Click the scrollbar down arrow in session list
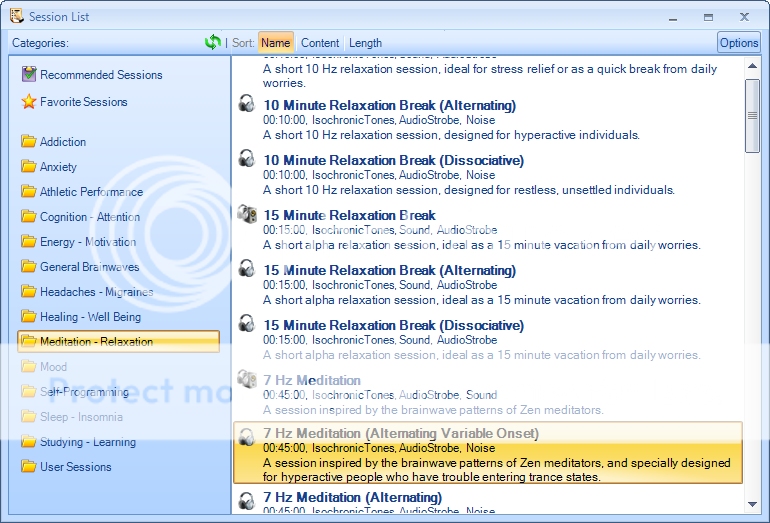 pyautogui.click(x=752, y=504)
